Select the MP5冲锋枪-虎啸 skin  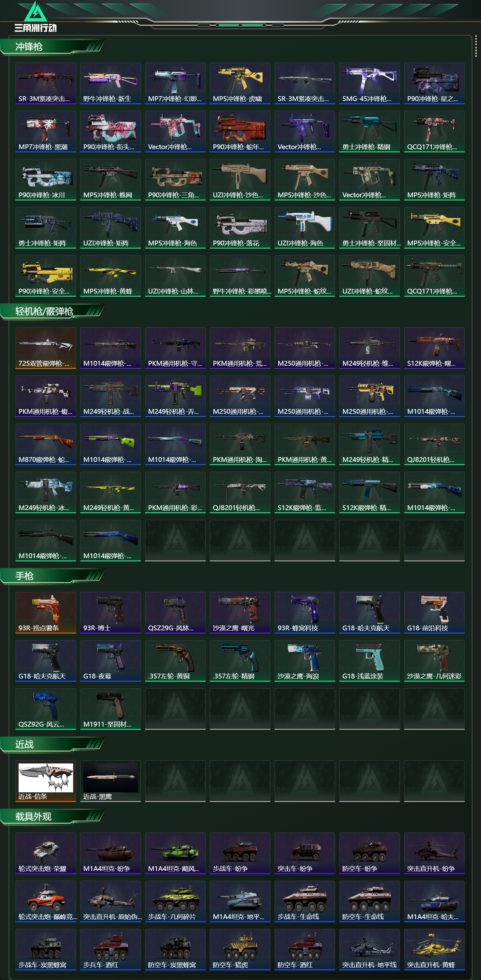[240, 83]
